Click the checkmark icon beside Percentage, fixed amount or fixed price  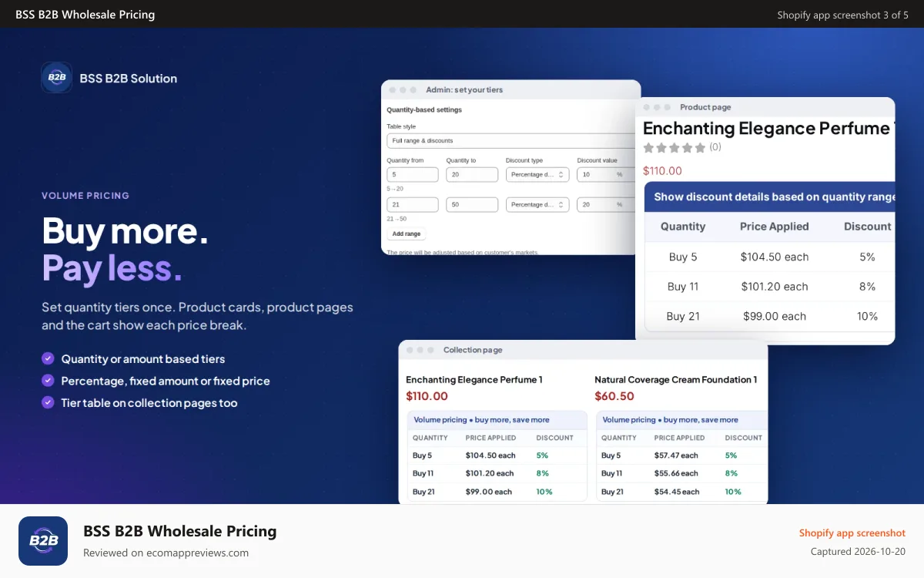tap(48, 381)
